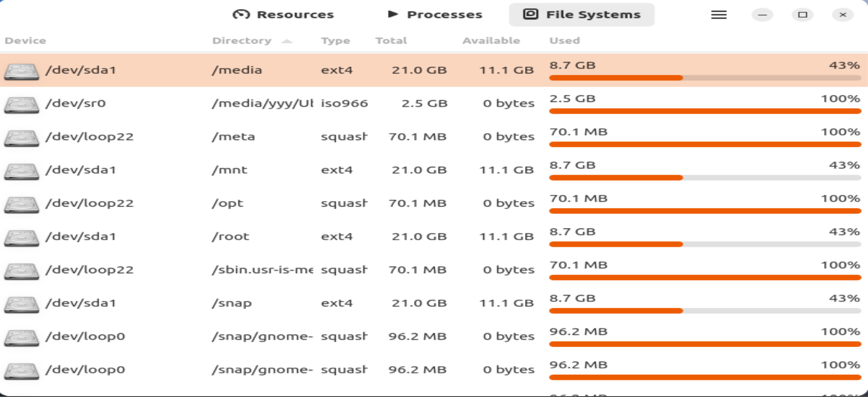Select /dev/loop22 in the /sbin.usr-is-me row

pyautogui.click(x=89, y=270)
